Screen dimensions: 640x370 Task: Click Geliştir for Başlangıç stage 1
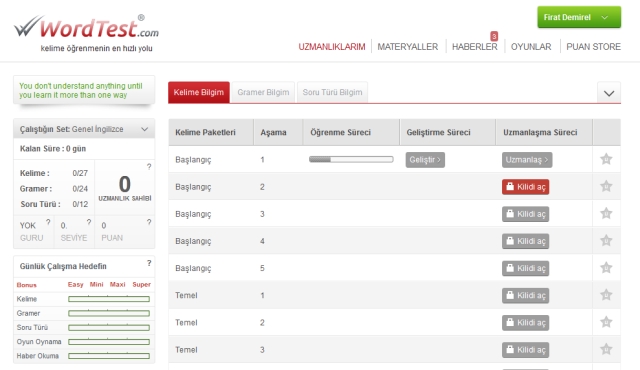(x=425, y=160)
